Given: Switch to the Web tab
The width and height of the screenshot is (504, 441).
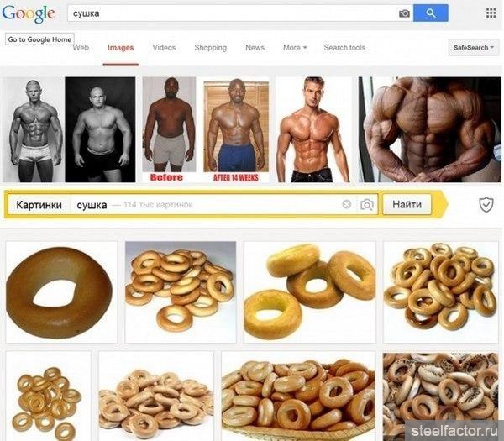Looking at the screenshot, I should 81,48.
